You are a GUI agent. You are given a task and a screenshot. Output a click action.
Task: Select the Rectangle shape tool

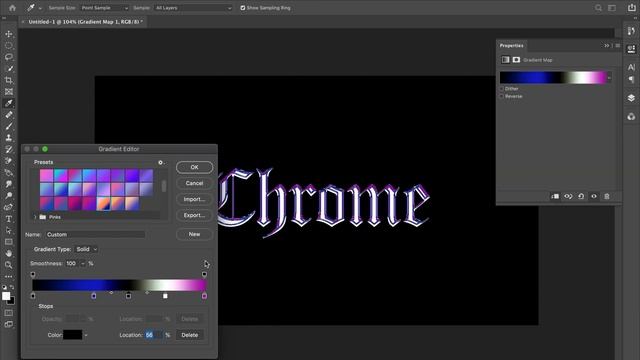click(x=9, y=242)
